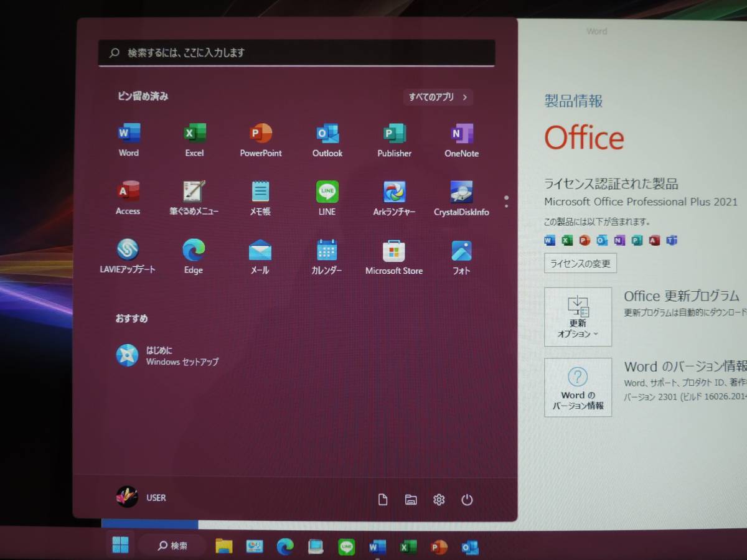Open File Explorer folder icon in Start footer
The height and width of the screenshot is (560, 747).
[411, 500]
